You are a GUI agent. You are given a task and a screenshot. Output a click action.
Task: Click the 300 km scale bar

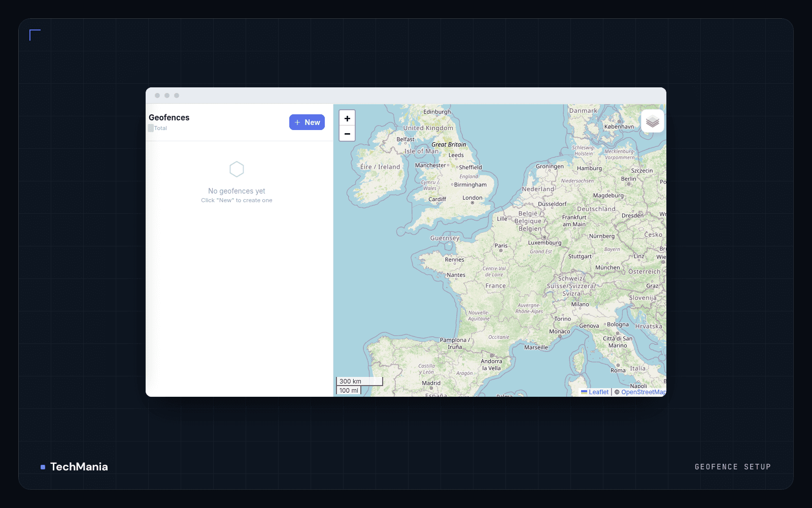pos(359,381)
